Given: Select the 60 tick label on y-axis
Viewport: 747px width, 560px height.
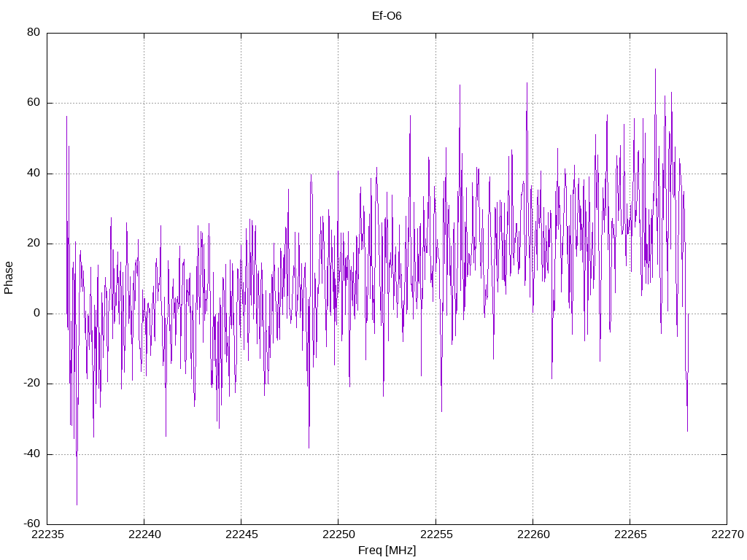Looking at the screenshot, I should 34,103.
